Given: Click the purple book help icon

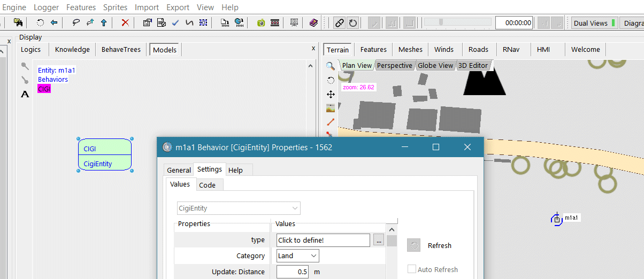Looking at the screenshot, I should pos(313,22).
